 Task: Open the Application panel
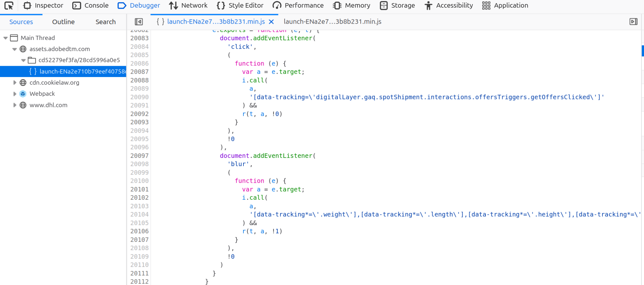505,5
